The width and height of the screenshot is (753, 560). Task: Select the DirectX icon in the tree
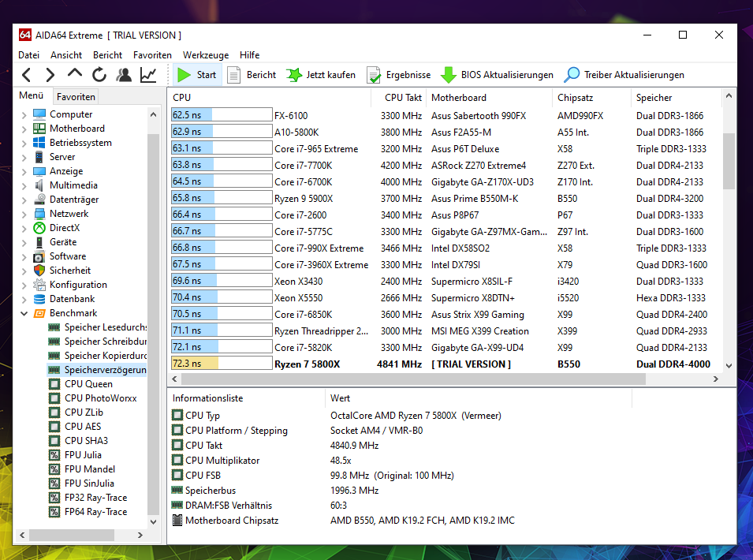39,228
